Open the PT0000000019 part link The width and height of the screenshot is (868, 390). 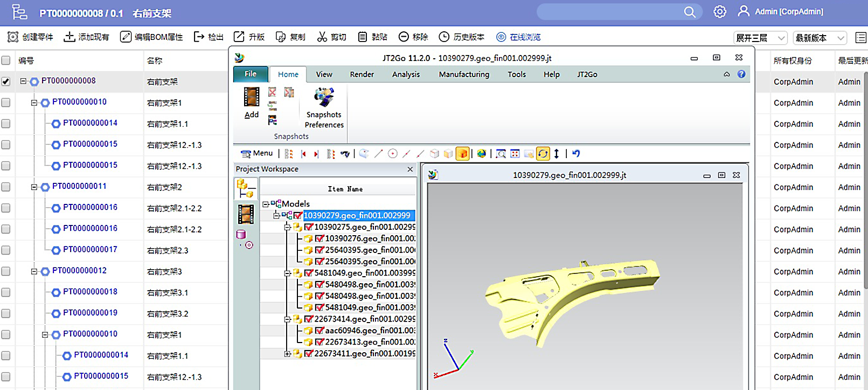point(90,313)
